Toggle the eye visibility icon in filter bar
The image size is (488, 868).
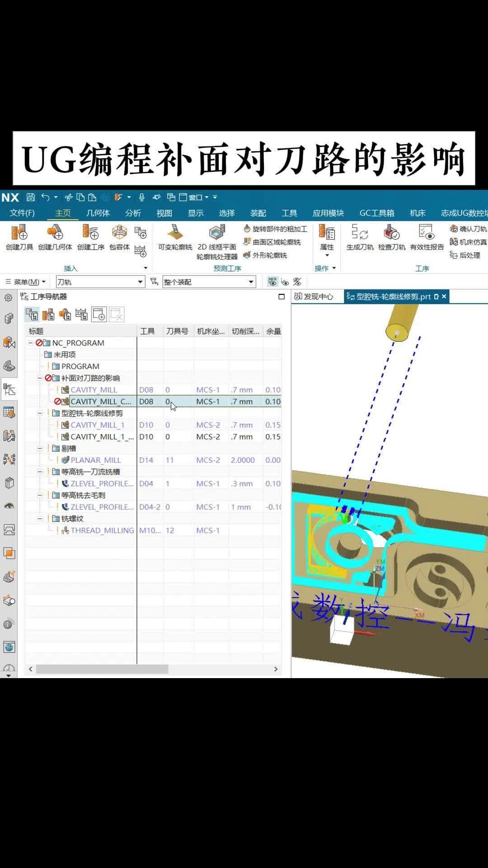(x=285, y=282)
